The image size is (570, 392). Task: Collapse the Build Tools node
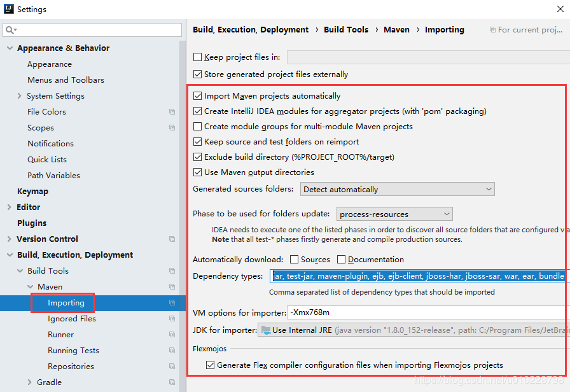(20, 271)
